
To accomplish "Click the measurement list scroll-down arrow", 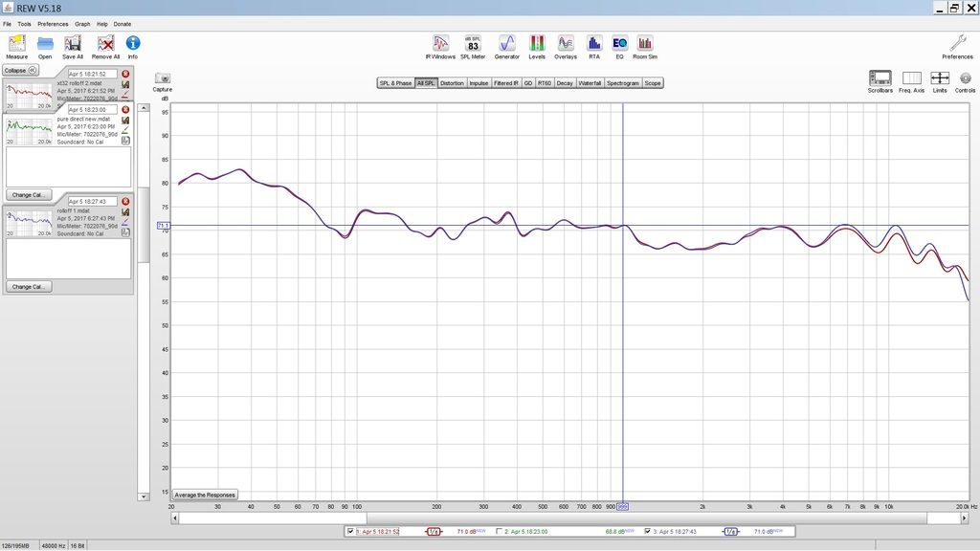I will (144, 496).
